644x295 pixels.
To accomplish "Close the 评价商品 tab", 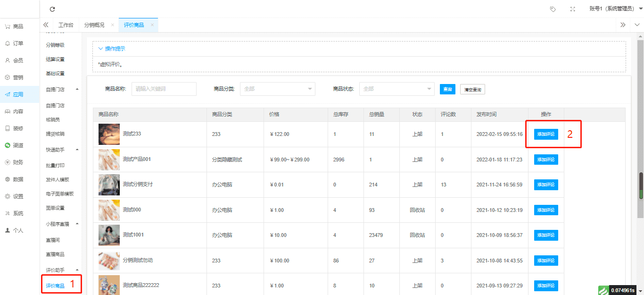I will [152, 25].
